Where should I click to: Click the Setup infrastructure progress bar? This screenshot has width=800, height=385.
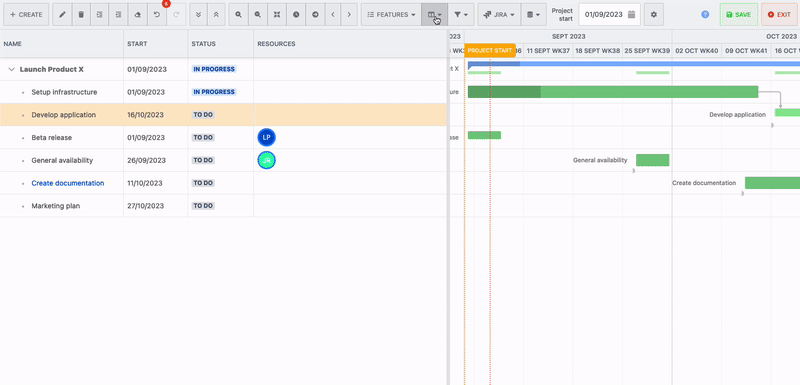[x=613, y=92]
